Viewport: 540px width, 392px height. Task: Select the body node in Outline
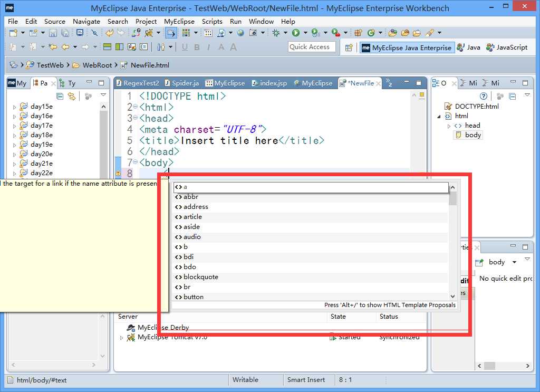(472, 135)
